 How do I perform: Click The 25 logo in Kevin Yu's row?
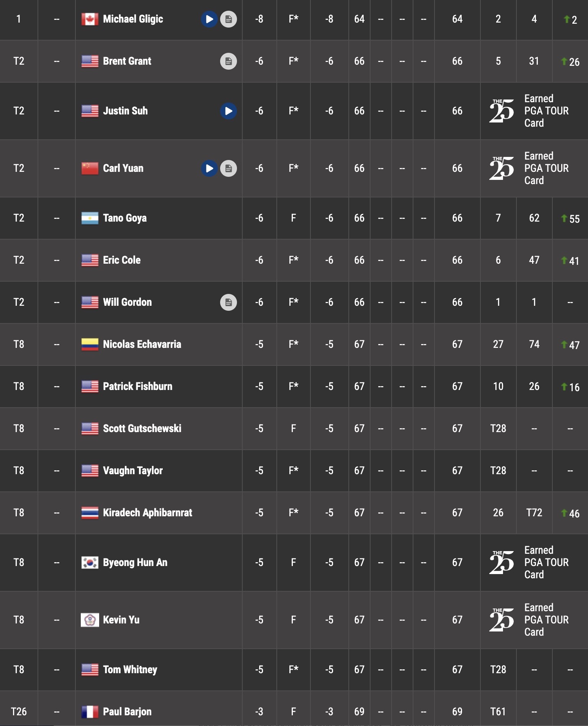coord(501,620)
